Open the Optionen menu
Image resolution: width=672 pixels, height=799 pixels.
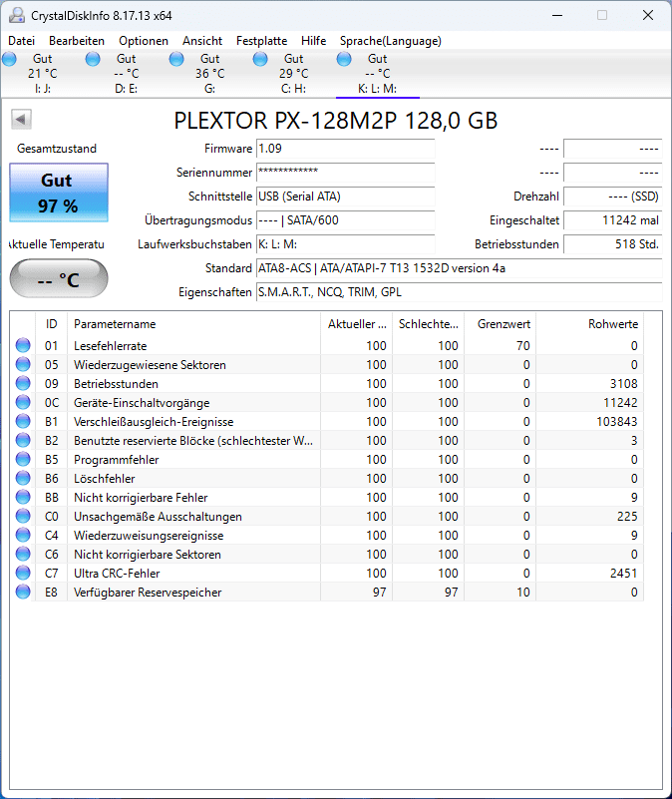pos(144,41)
